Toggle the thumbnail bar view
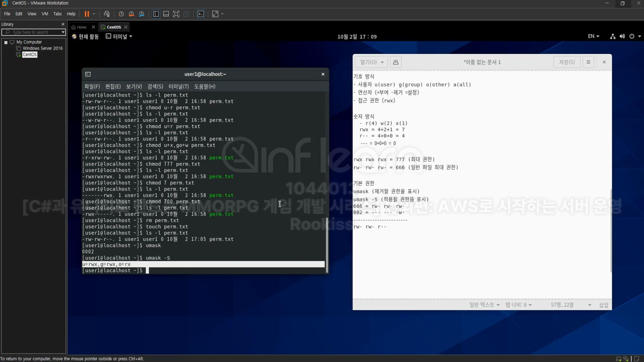The width and height of the screenshot is (644, 362). click(x=166, y=14)
